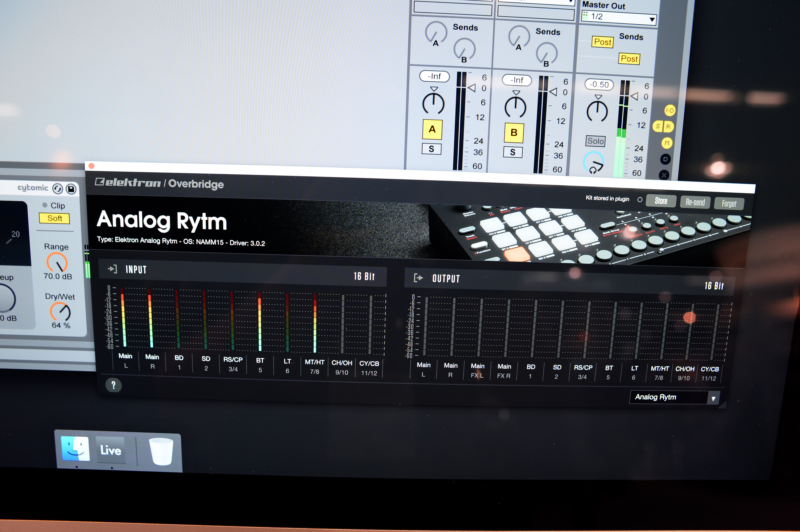Open Ableton Live from the dock

111,450
